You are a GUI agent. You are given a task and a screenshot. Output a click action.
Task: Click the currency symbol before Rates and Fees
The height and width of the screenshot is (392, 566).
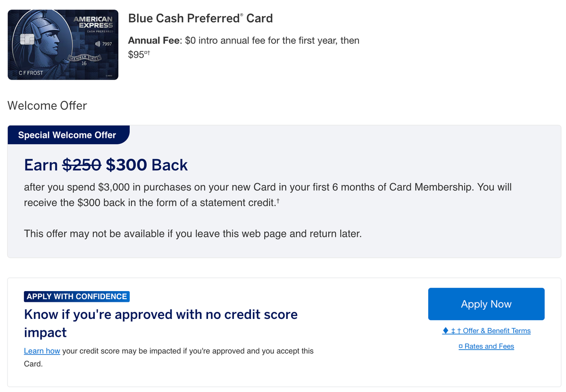coord(460,346)
